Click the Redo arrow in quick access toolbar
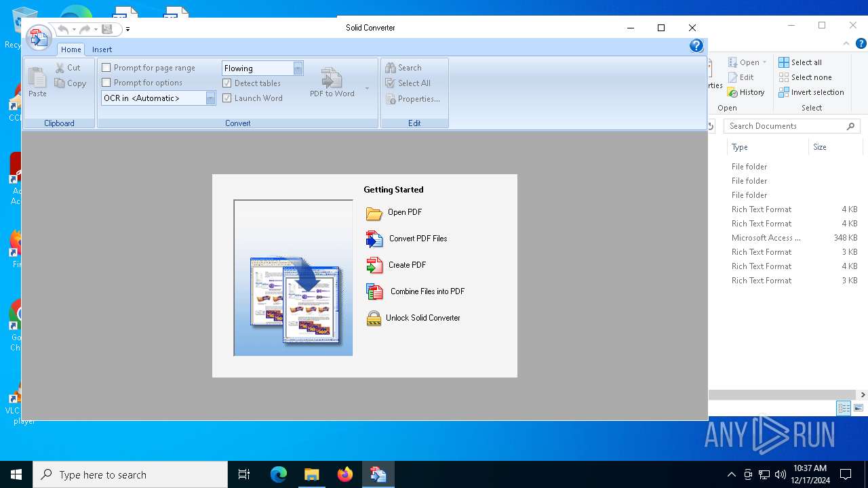The width and height of the screenshot is (868, 488). point(84,29)
